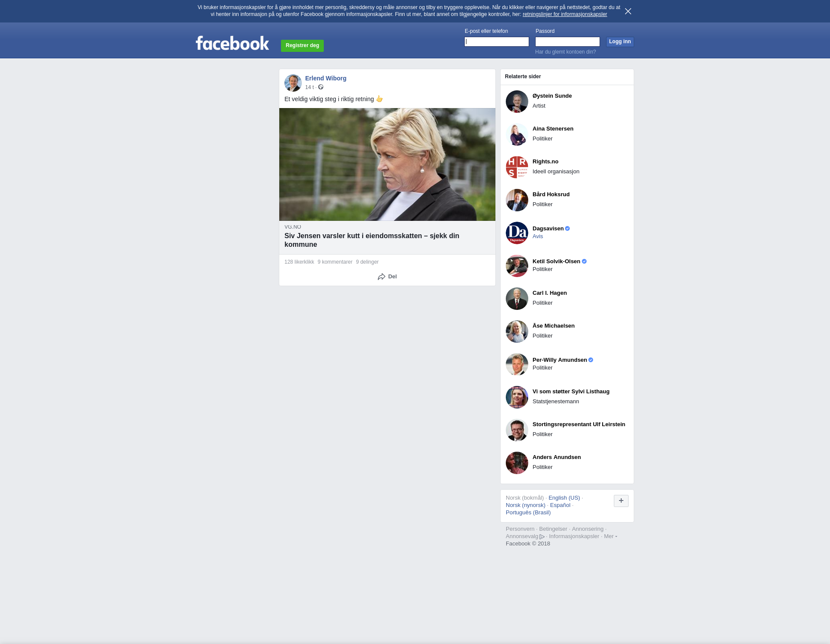Focus the Passord field
Viewport: 830px width, 644px height.
(567, 42)
